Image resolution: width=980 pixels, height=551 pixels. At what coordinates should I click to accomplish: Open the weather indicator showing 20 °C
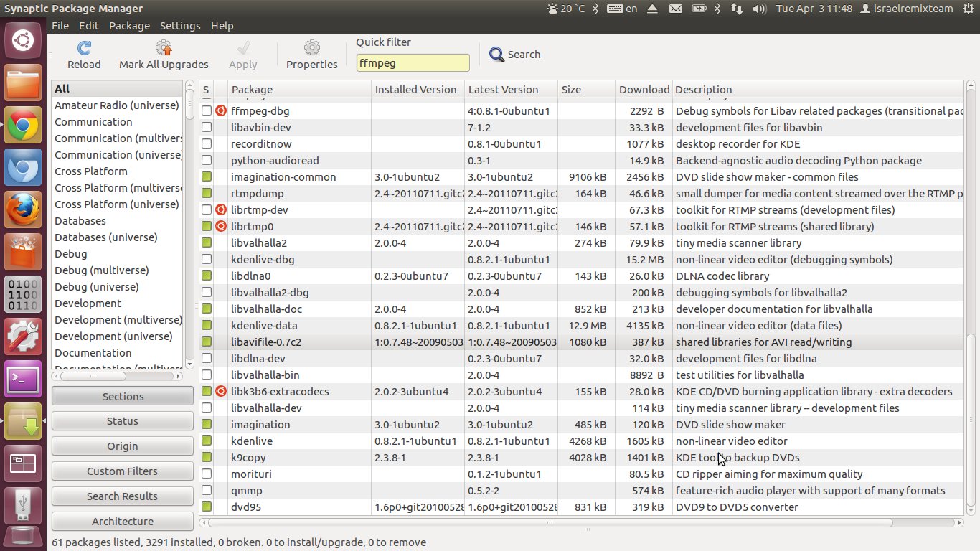point(565,9)
